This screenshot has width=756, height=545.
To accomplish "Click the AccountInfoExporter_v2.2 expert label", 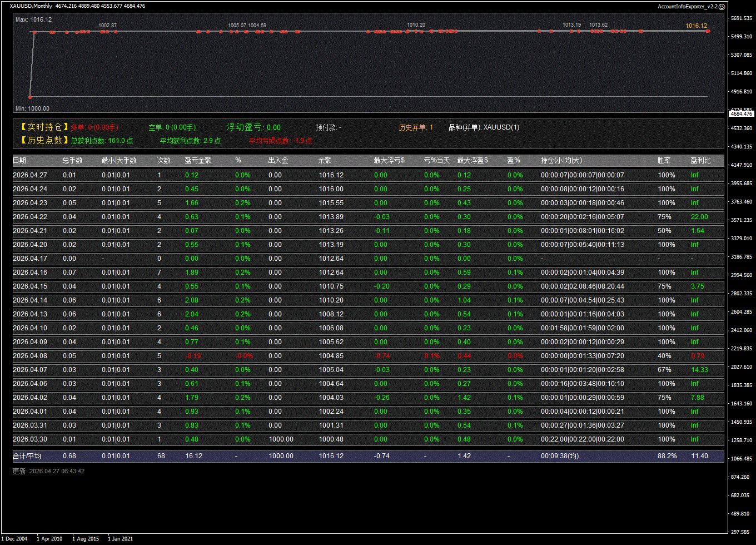I will click(688, 7).
